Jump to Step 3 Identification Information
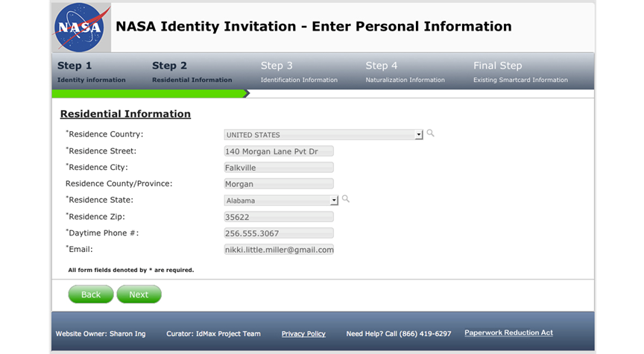The height and width of the screenshot is (354, 644). 298,72
